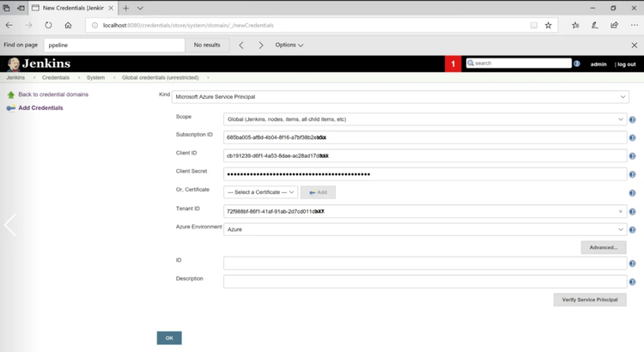Click the Add Credentials sidebar link
Viewport: 644px width, 352px height.
coord(40,108)
